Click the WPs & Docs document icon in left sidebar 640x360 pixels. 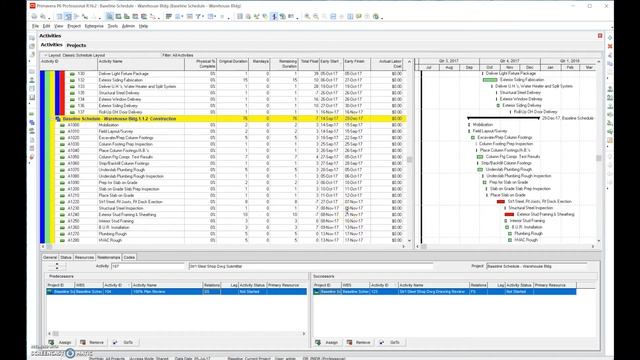[x=32, y=140]
